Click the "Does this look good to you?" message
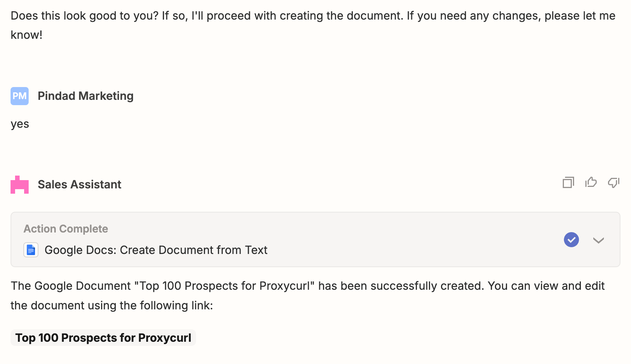Viewport: 631px width, 364px height. pos(313,25)
